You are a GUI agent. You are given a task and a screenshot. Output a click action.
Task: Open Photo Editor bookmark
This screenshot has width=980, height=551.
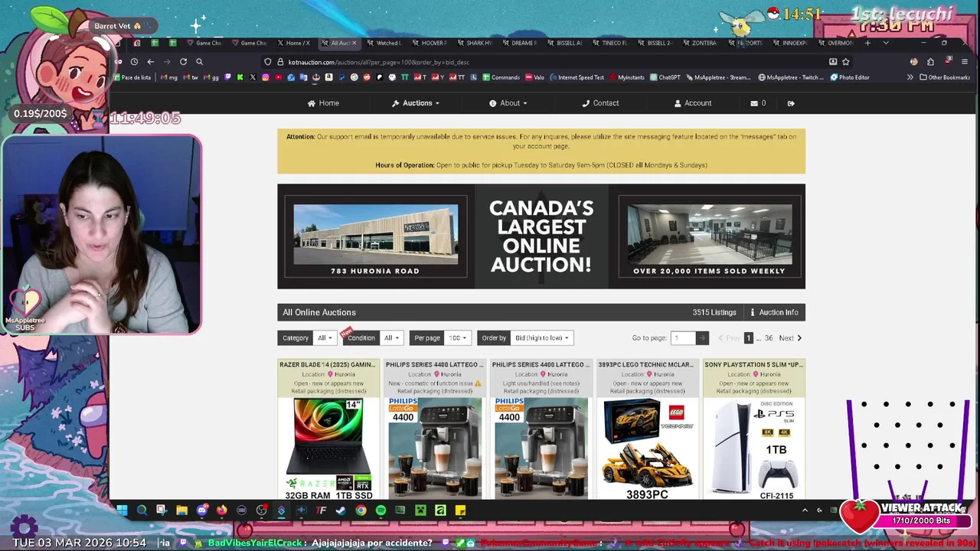(850, 77)
